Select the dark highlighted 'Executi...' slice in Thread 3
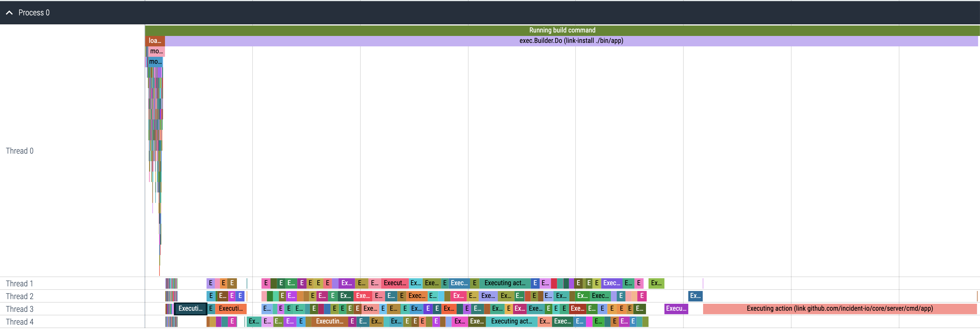Viewport: 980px width, 331px height. pyautogui.click(x=190, y=309)
